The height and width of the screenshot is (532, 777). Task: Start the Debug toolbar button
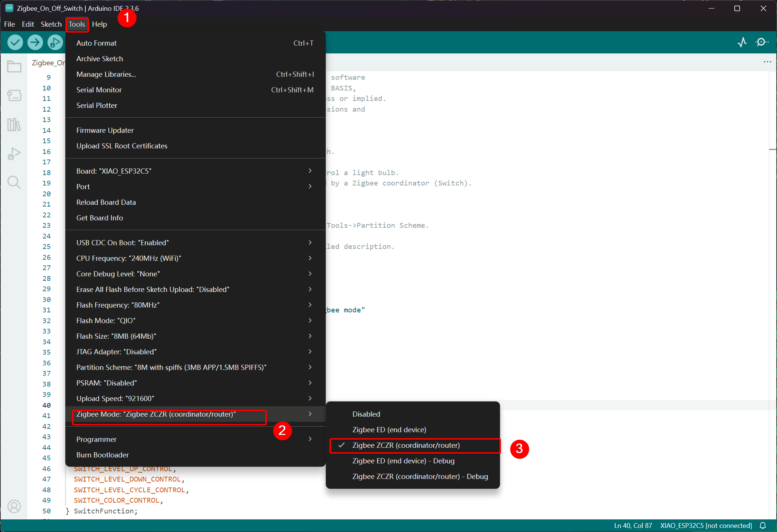tap(55, 42)
